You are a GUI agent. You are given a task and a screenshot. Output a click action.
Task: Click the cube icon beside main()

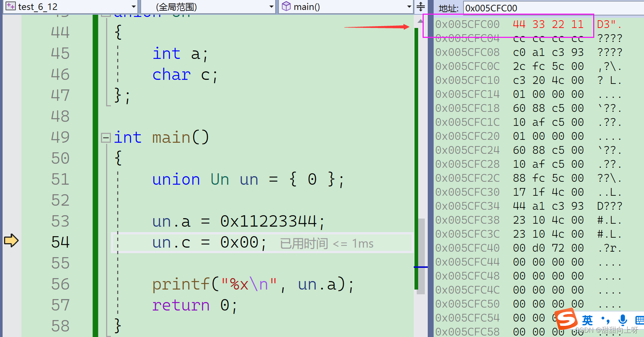pos(286,6)
